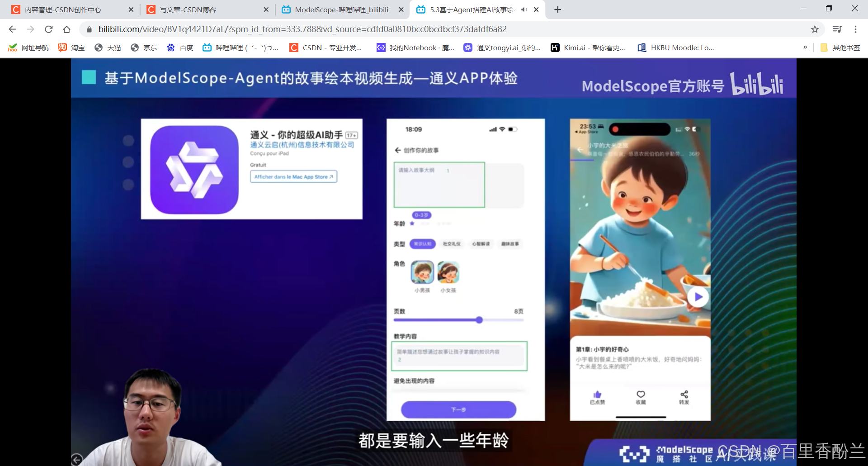Close the 内容管理-CSDN创作中心 tab

tap(131, 10)
